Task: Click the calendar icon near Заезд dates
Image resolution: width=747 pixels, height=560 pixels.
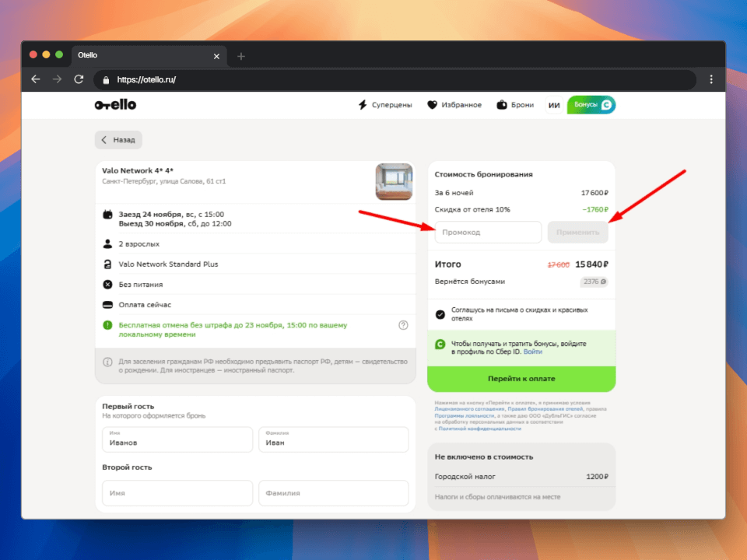Action: pyautogui.click(x=107, y=215)
